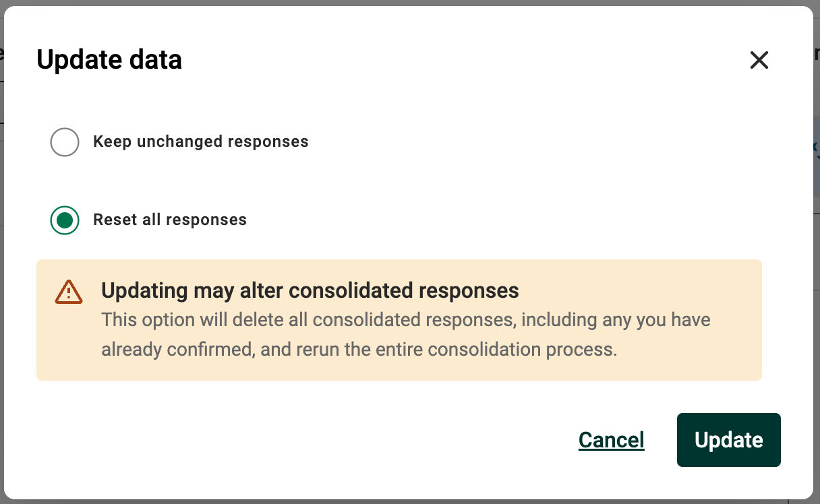Screen dimensions: 820x504
Task: Select the Keep unchanged responses radio button
Action: click(x=65, y=141)
